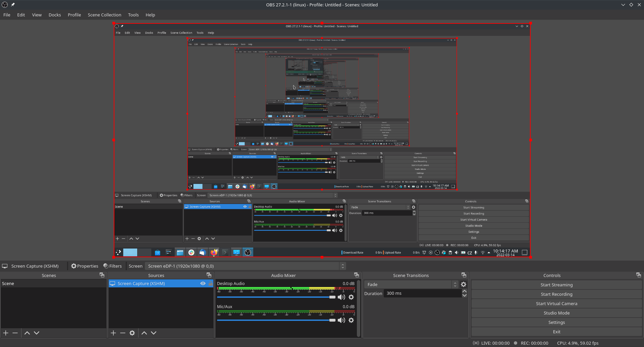
Task: Move source up in the main Sources dock
Action: [x=144, y=333]
